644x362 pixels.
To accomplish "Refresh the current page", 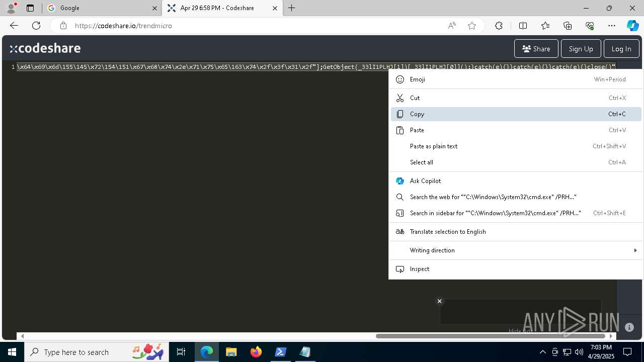I will 36,26.
